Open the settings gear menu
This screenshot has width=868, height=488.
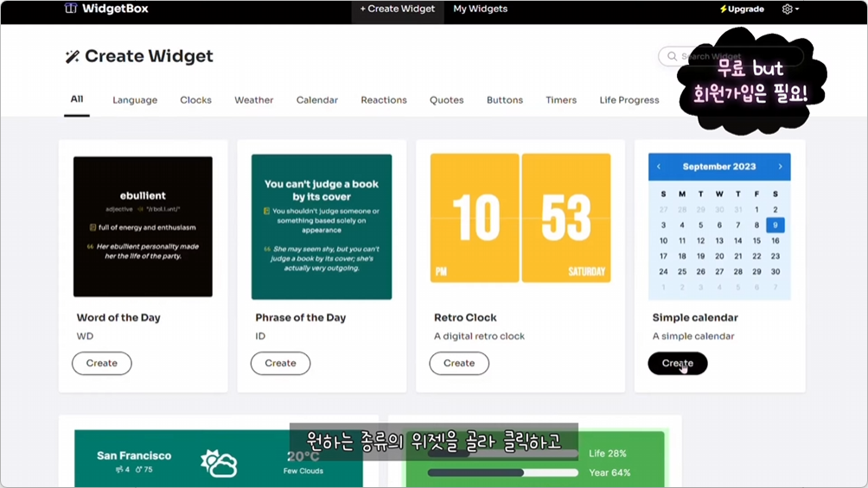790,9
